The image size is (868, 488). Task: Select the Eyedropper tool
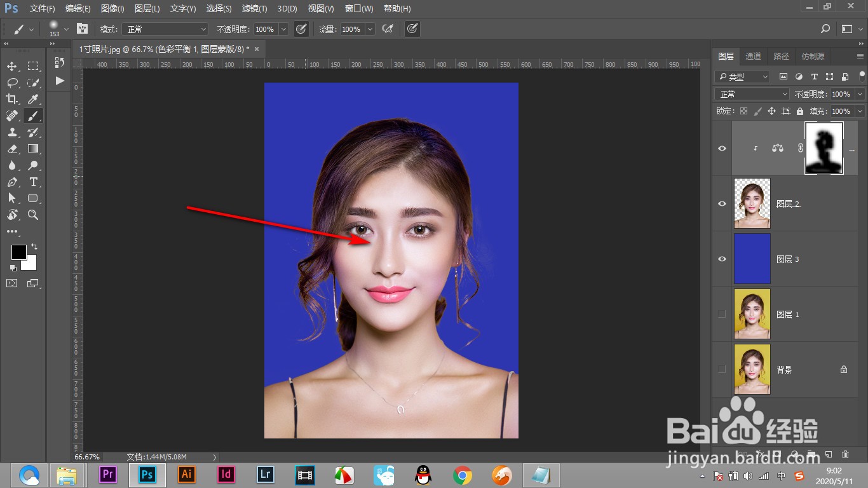[33, 99]
